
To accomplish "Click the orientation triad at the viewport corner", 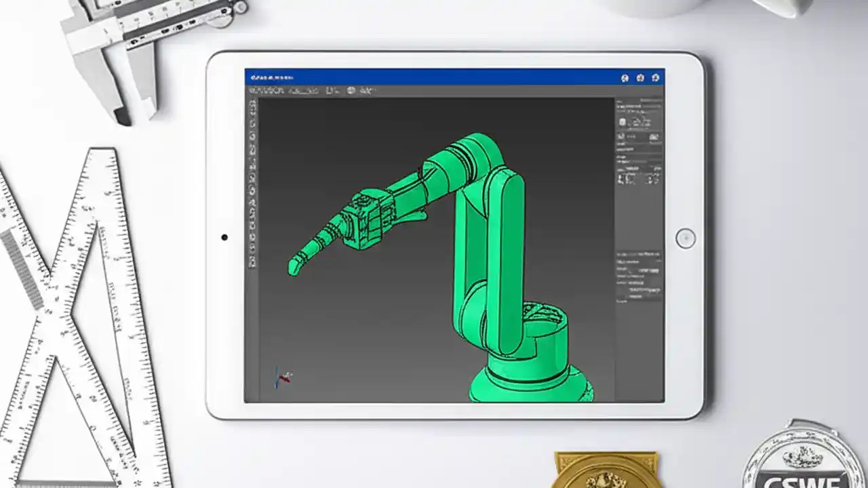I will pyautogui.click(x=281, y=378).
